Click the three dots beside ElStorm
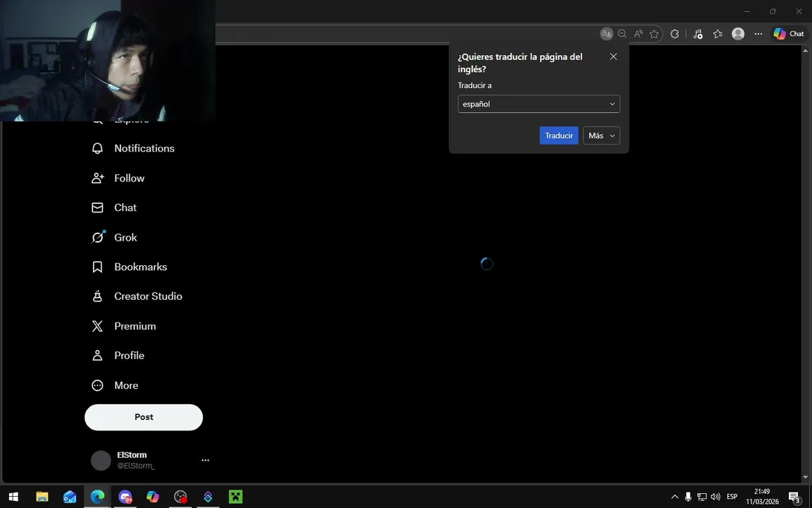Screen dimensions: 812x508 coord(206,460)
